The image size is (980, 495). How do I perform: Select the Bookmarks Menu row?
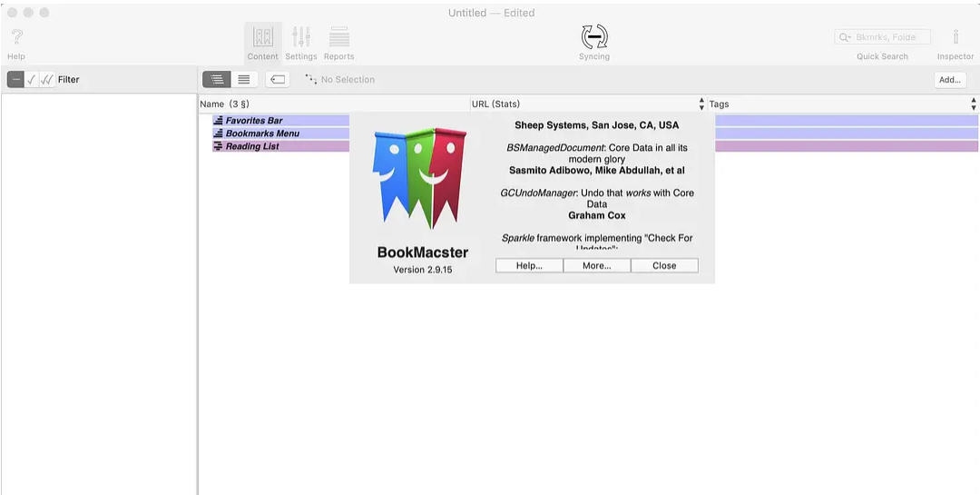[595, 134]
